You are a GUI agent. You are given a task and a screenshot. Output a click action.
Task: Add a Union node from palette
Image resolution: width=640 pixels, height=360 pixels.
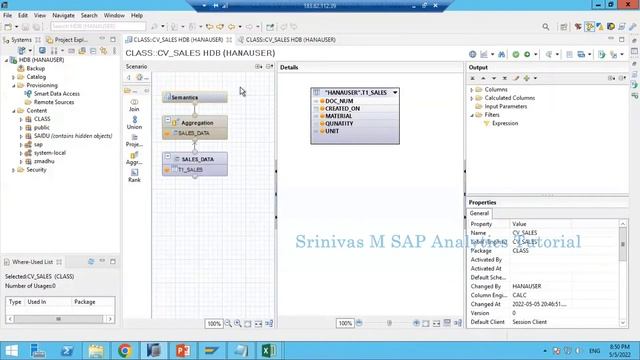pos(134,122)
